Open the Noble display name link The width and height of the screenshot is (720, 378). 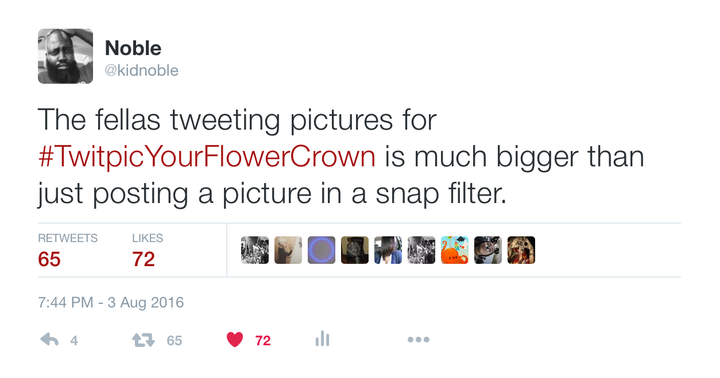[x=133, y=48]
